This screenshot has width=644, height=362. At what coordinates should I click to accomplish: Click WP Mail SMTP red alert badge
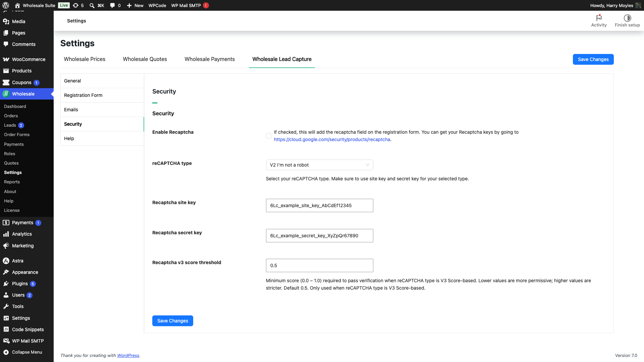[206, 5]
